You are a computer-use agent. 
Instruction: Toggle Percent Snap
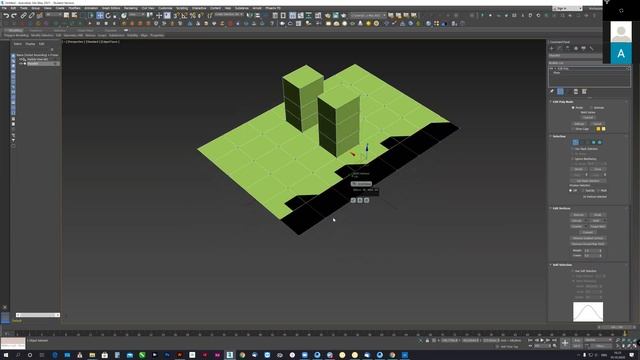(193, 16)
